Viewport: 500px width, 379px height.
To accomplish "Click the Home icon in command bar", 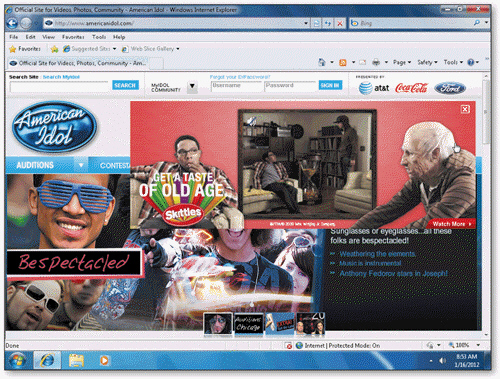I will 321,62.
